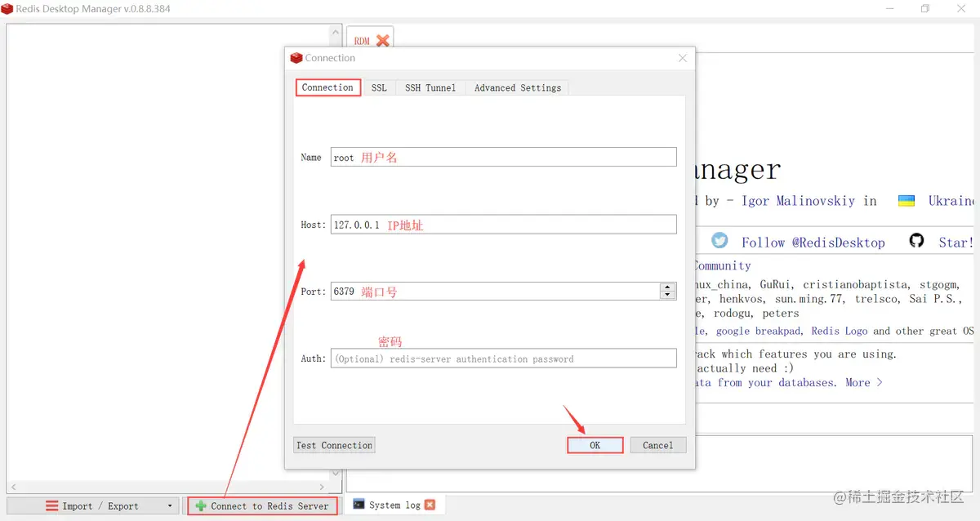Click the Ukraine flag icon
980x521 pixels.
tap(906, 200)
